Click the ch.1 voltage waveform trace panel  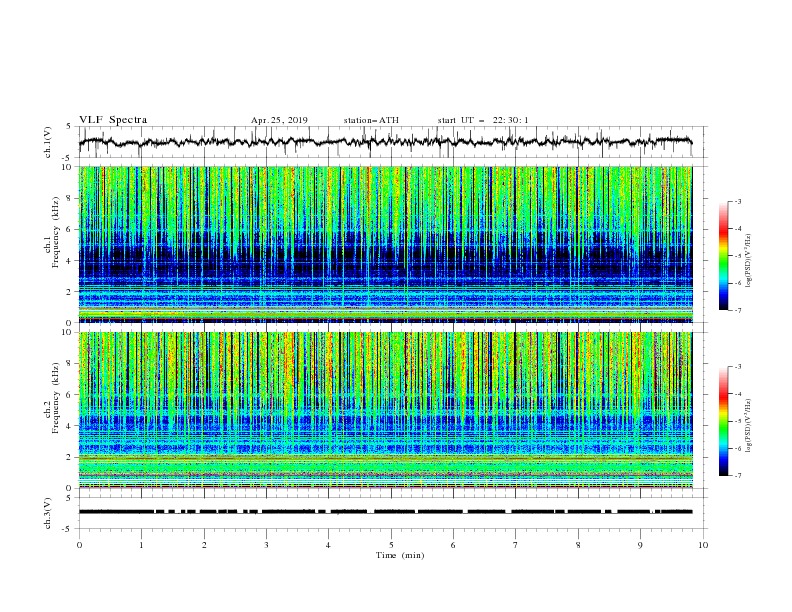pyautogui.click(x=392, y=142)
